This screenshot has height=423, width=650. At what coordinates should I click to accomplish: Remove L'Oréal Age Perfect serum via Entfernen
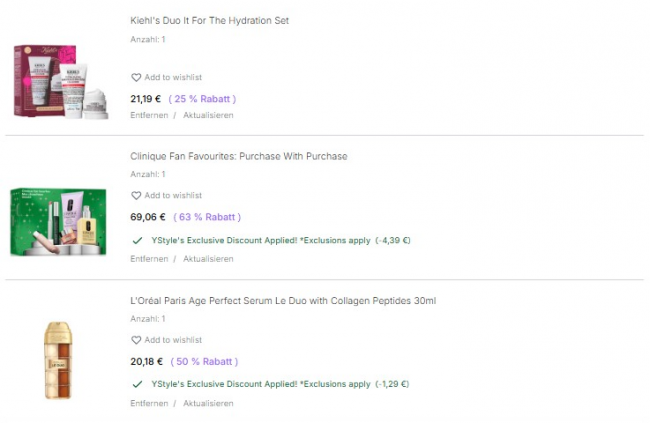(149, 403)
